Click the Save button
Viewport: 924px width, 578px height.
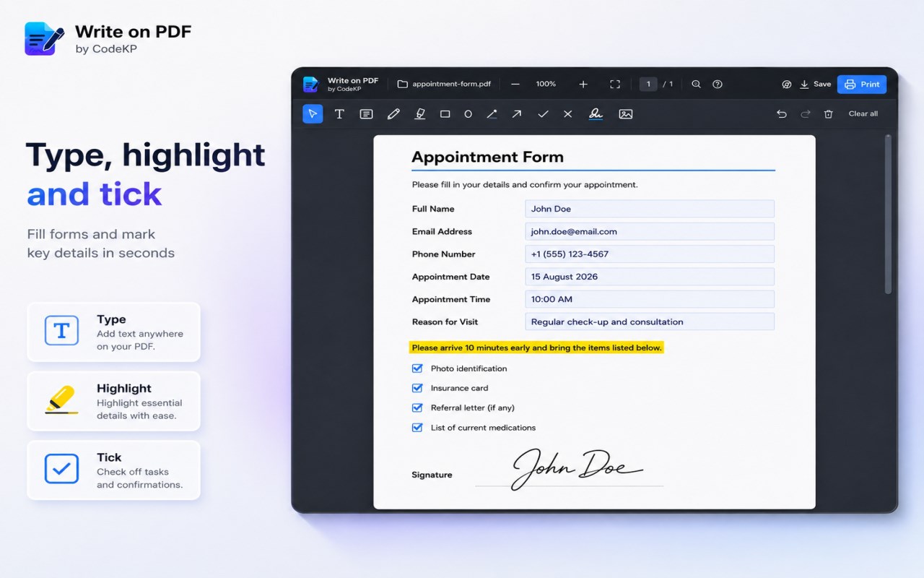(x=816, y=85)
